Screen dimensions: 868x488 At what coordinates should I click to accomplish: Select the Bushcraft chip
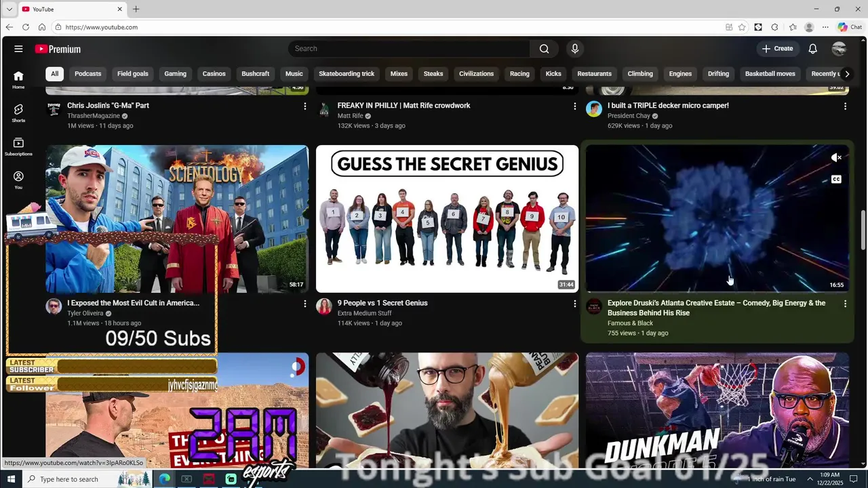coord(256,74)
